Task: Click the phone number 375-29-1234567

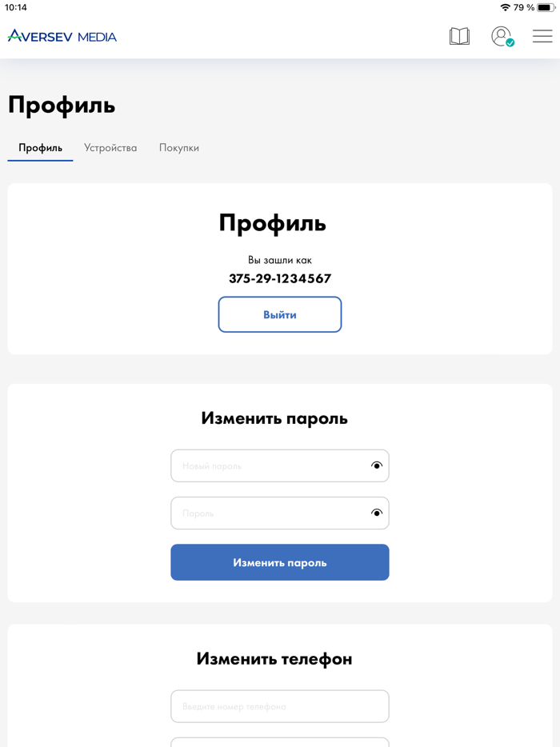Action: coord(279,278)
